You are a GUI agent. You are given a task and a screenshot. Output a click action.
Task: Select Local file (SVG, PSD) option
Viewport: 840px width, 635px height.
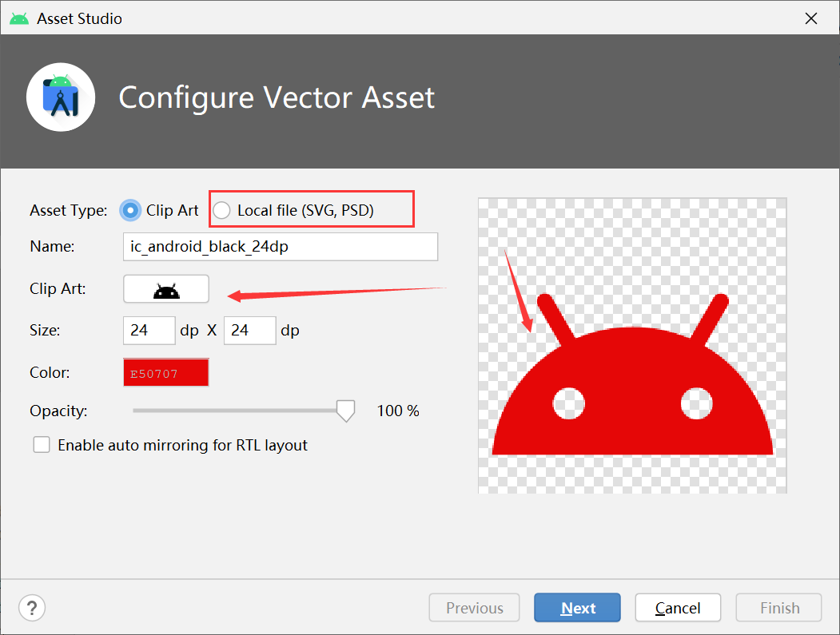coord(221,210)
